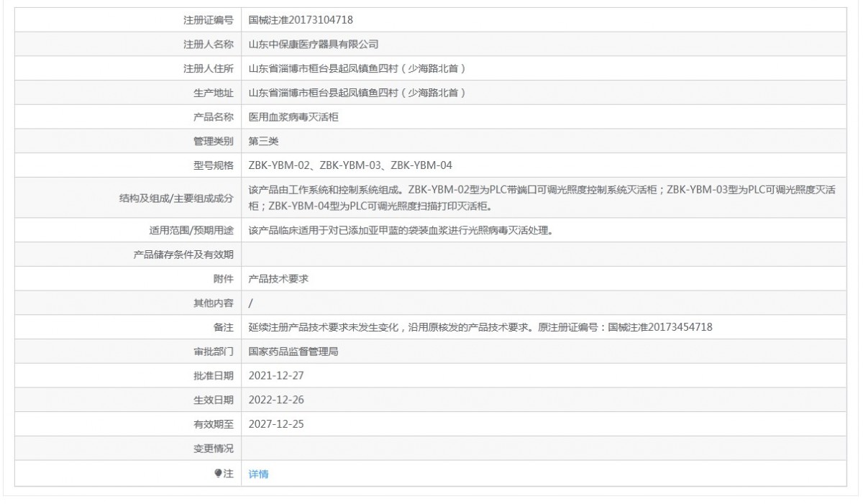Screen dimensions: 863x504
Task: Click the 附件 label
Action: 224,278
